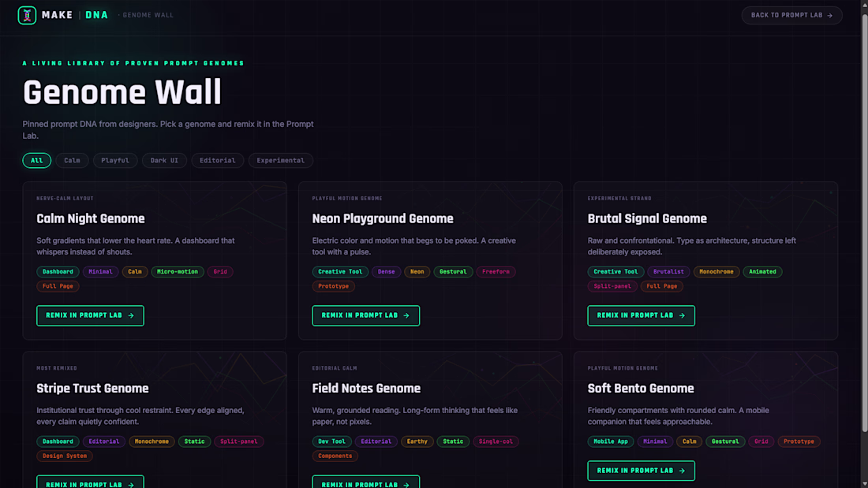Click Prototype tag on Soft Bento card

799,441
